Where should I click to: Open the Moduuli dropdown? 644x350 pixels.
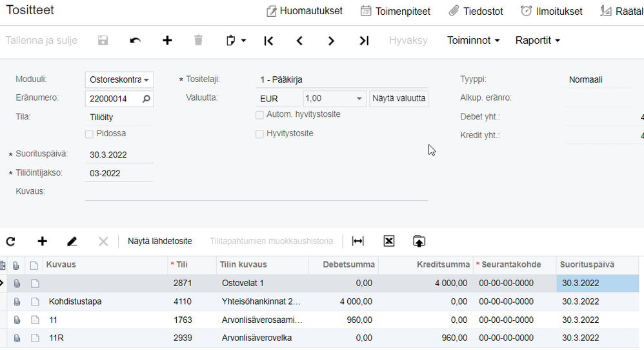(147, 80)
